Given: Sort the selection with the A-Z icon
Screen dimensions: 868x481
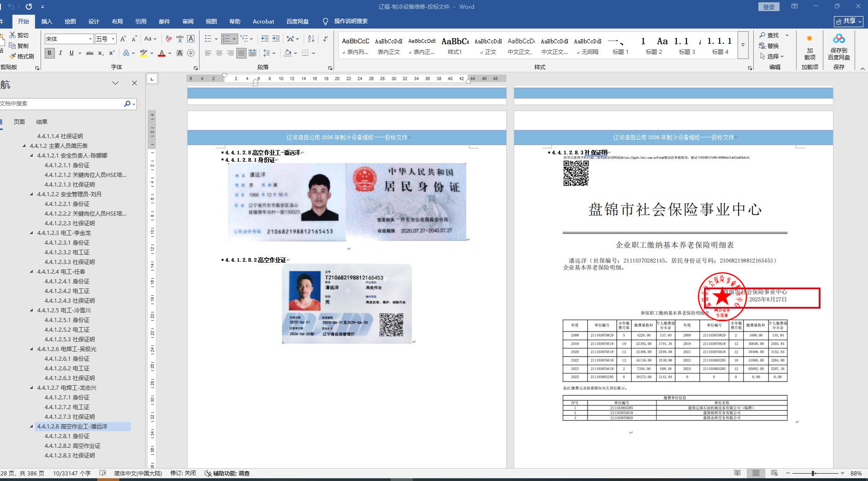Looking at the screenshot, I should (311, 39).
